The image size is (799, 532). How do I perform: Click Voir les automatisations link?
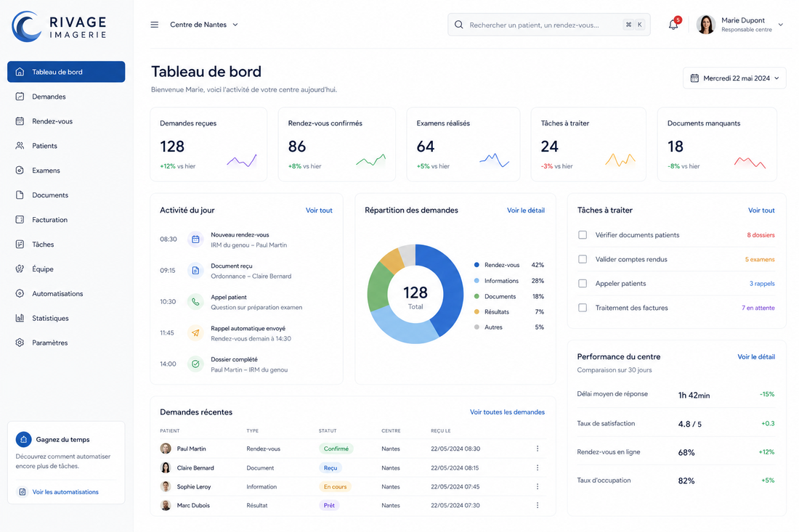pyautogui.click(x=65, y=492)
